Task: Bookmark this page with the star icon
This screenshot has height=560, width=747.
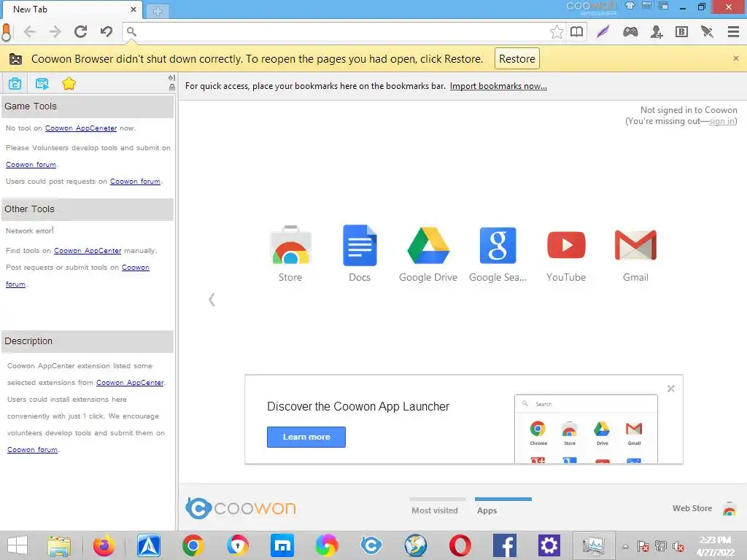Action: (x=557, y=32)
